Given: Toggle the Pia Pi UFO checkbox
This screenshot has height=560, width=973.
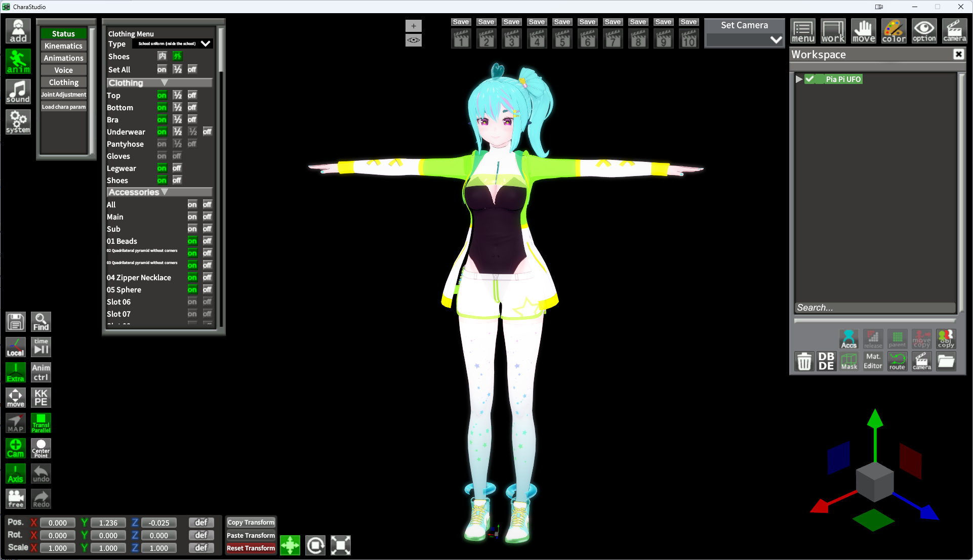Looking at the screenshot, I should [810, 79].
